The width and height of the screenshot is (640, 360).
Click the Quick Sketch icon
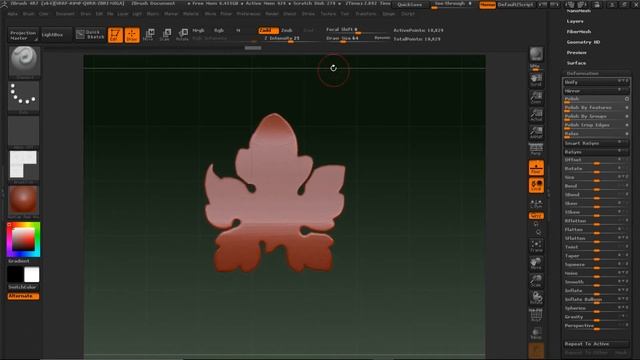91,35
